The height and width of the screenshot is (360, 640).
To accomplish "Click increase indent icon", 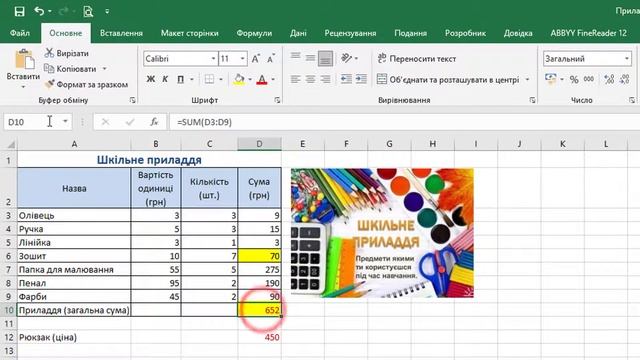I will [361, 79].
